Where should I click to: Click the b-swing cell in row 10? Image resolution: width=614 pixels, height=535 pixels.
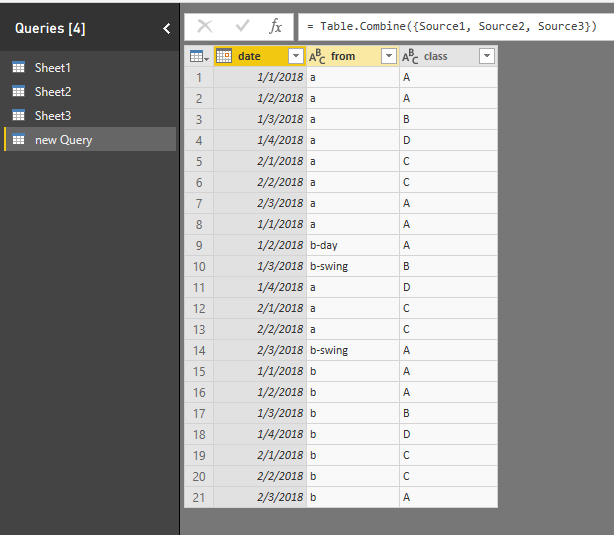tap(352, 266)
